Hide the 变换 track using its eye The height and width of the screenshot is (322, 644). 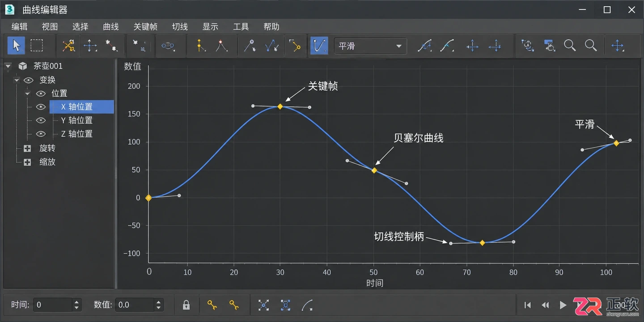pos(29,80)
